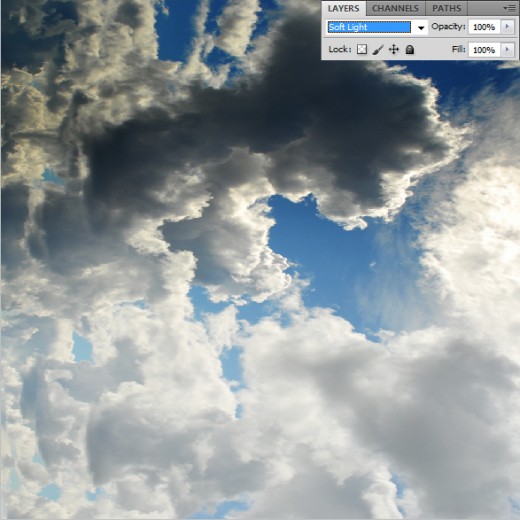
Task: Open the Opacity slider arrow
Action: (508, 27)
